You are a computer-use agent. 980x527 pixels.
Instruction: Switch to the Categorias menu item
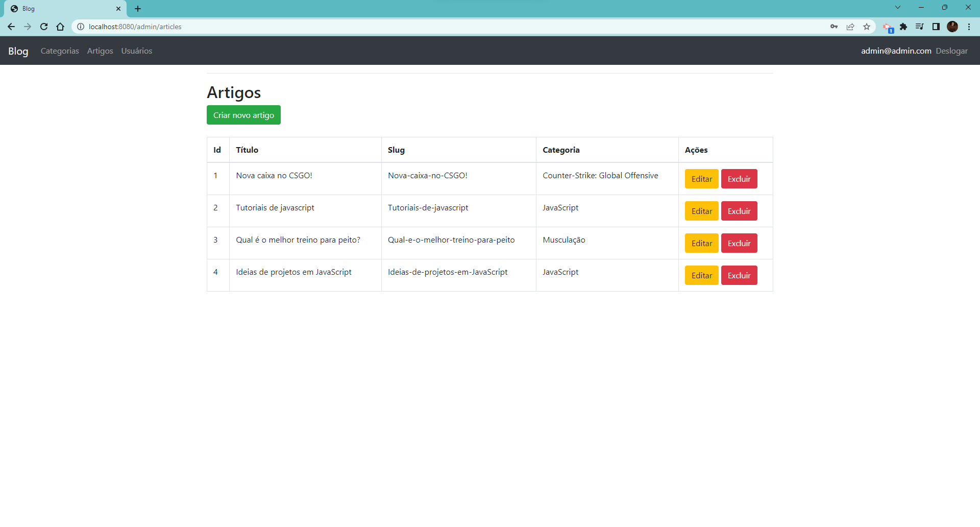(59, 51)
